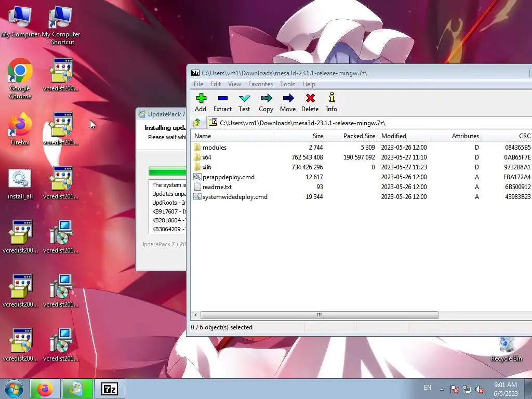Sort by the Packed Size column header
This screenshot has height=399, width=532.
pyautogui.click(x=352, y=136)
